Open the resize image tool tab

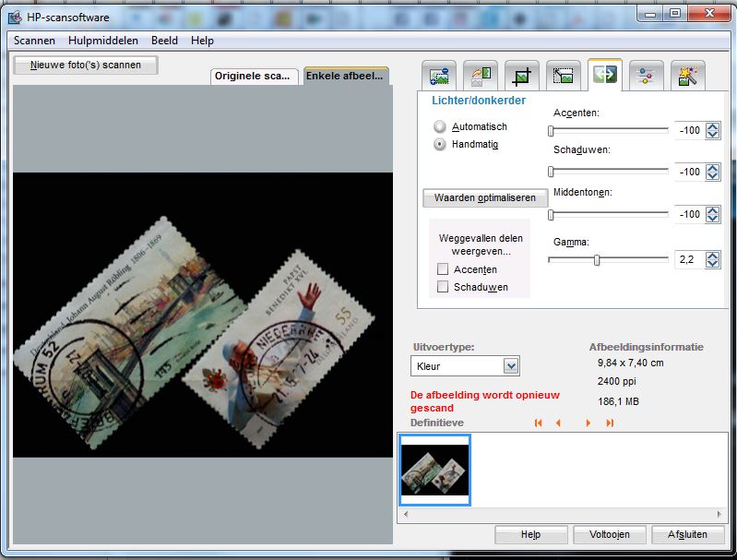pyautogui.click(x=563, y=76)
